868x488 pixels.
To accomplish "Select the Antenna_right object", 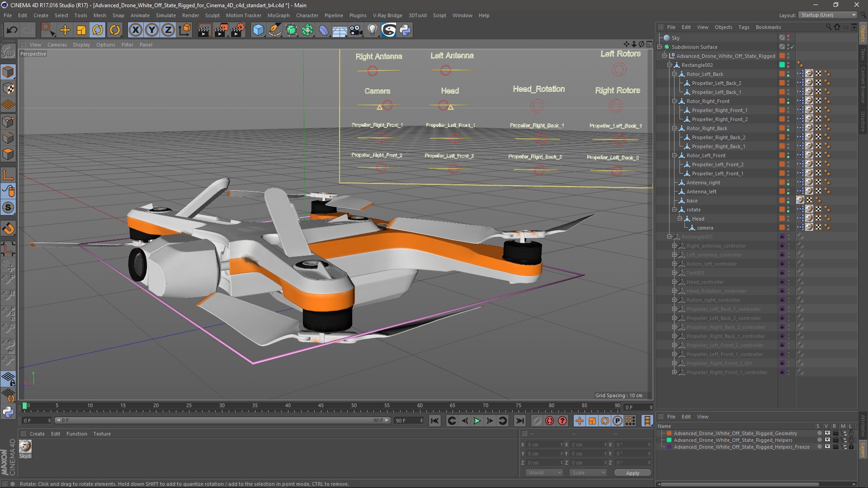I will tap(703, 183).
